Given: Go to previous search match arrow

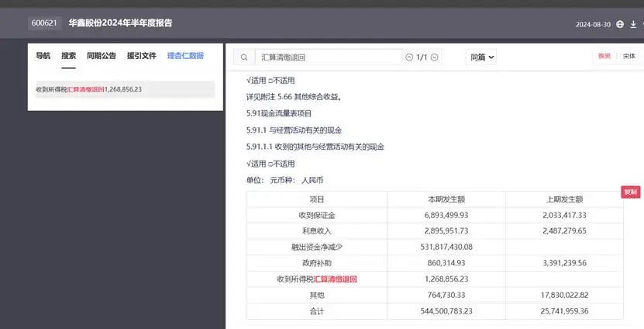Looking at the screenshot, I should point(409,57).
